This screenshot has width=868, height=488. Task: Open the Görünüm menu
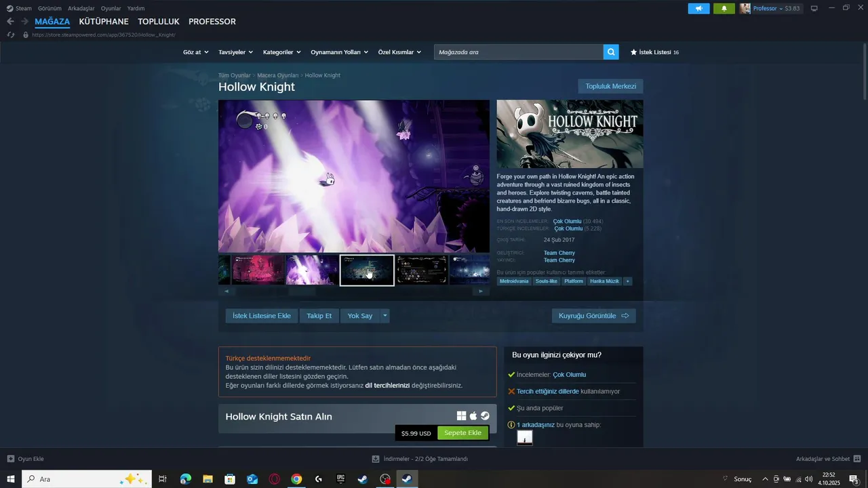click(x=50, y=8)
